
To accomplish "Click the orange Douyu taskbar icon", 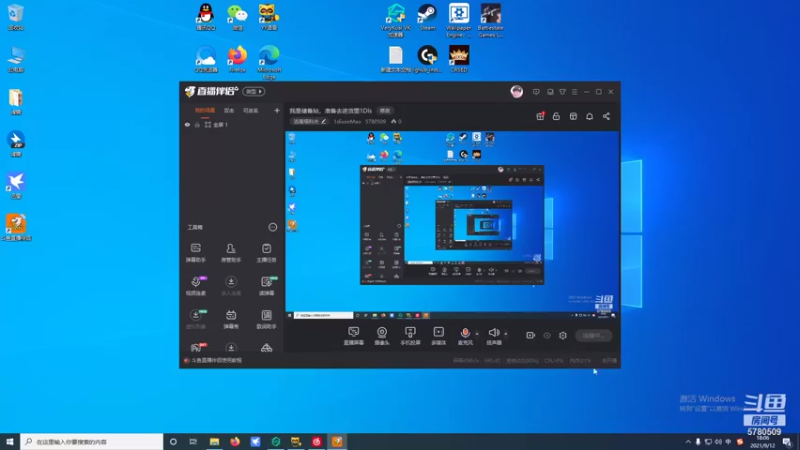I will coord(337,442).
